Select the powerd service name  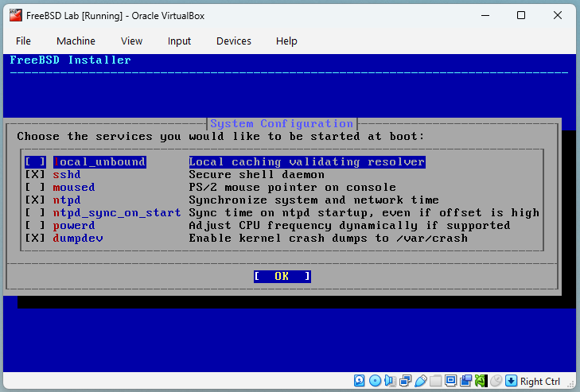74,225
